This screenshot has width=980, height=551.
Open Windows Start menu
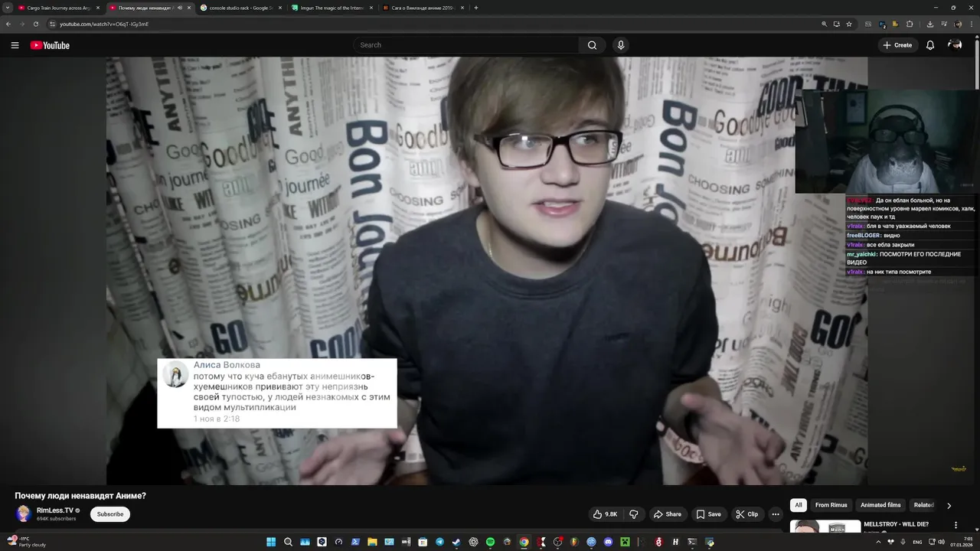[271, 542]
